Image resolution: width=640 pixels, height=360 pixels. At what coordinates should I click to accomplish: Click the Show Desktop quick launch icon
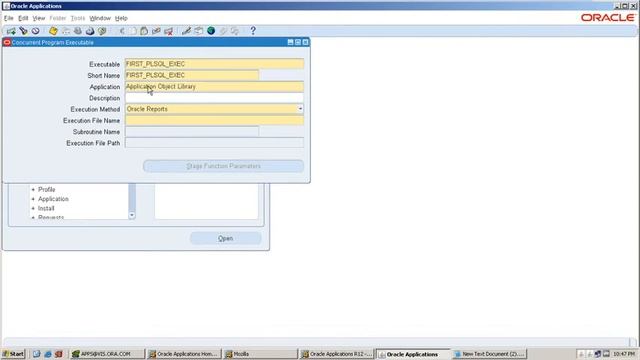coord(37,354)
